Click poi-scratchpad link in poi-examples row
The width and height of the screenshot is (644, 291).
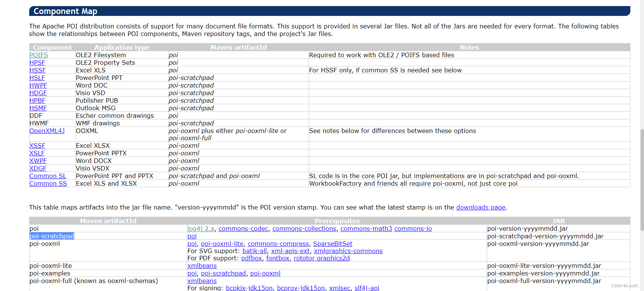point(223,273)
